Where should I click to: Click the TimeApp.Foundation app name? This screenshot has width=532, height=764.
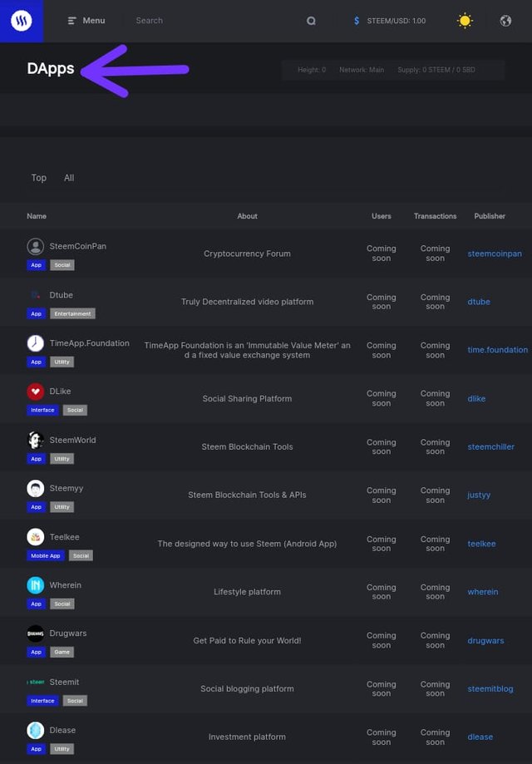[x=90, y=343]
